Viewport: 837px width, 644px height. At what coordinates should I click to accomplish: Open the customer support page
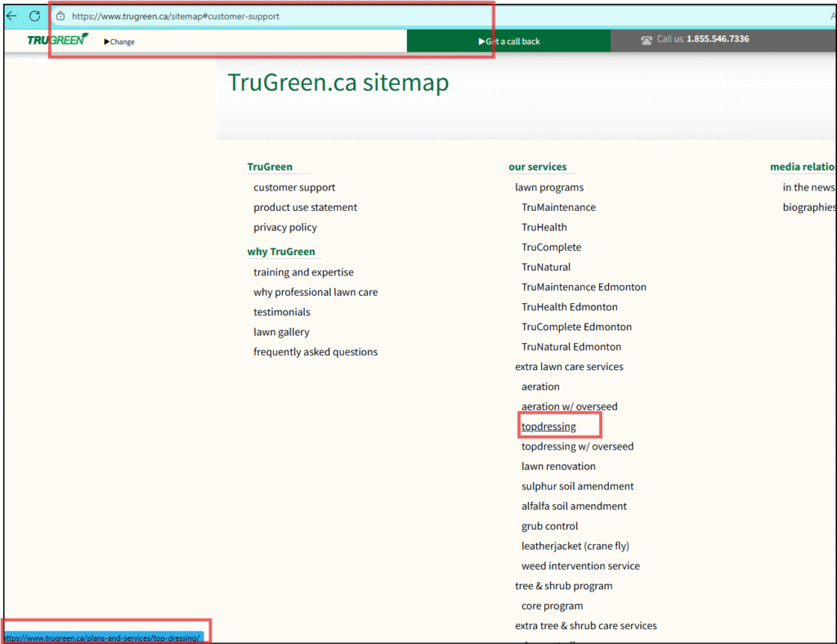tap(294, 187)
